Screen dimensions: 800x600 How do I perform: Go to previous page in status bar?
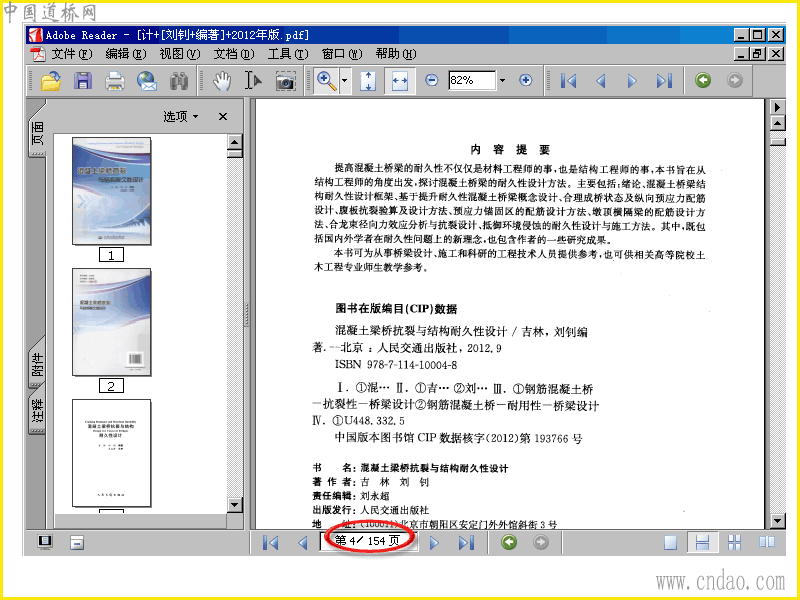303,543
